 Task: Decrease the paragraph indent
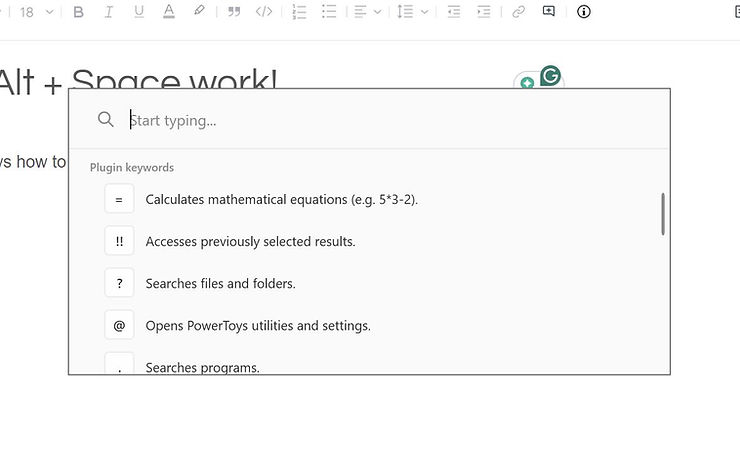pos(454,12)
